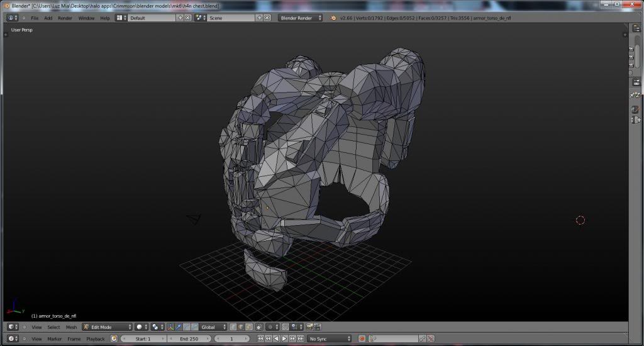
Task: Open 3D View editor type selector
Action: (13, 327)
